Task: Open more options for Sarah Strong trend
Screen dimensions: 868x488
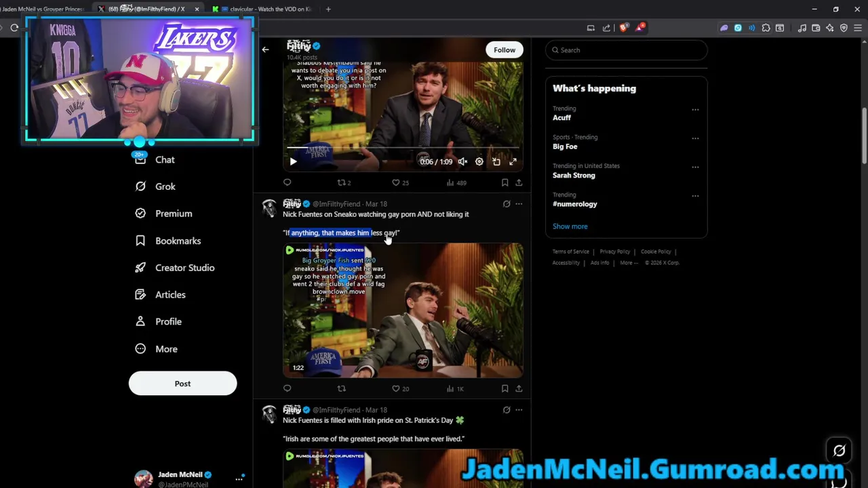Action: pyautogui.click(x=695, y=167)
